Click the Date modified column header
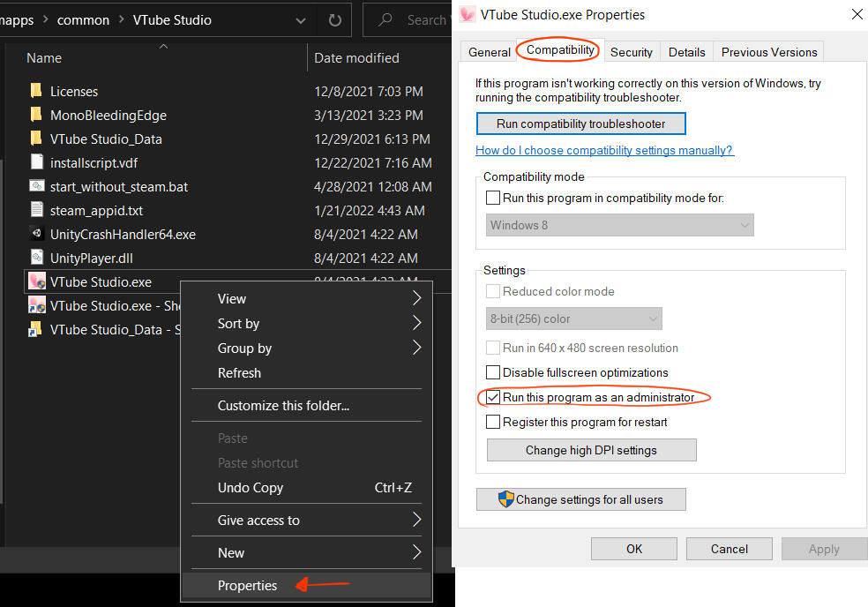This screenshot has width=868, height=607. coord(356,58)
